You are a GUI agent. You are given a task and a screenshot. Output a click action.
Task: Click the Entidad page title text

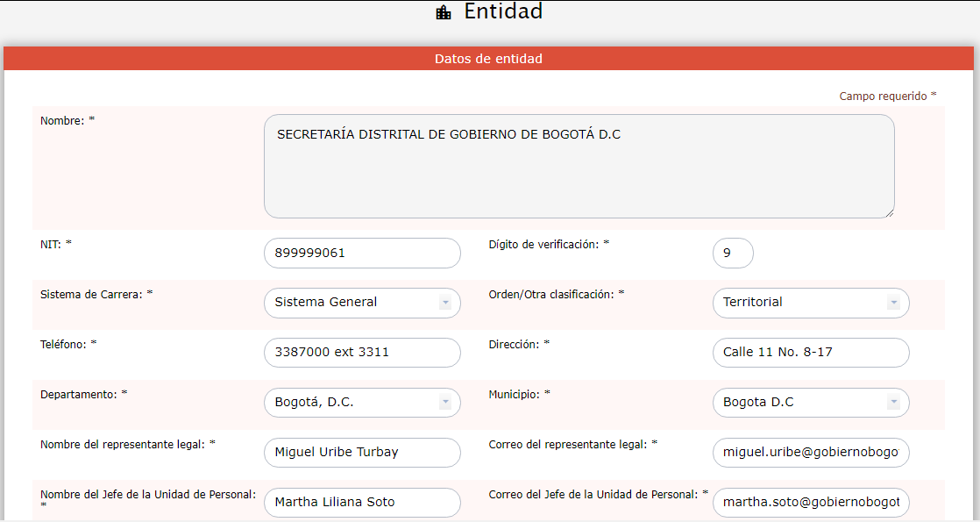pos(503,12)
